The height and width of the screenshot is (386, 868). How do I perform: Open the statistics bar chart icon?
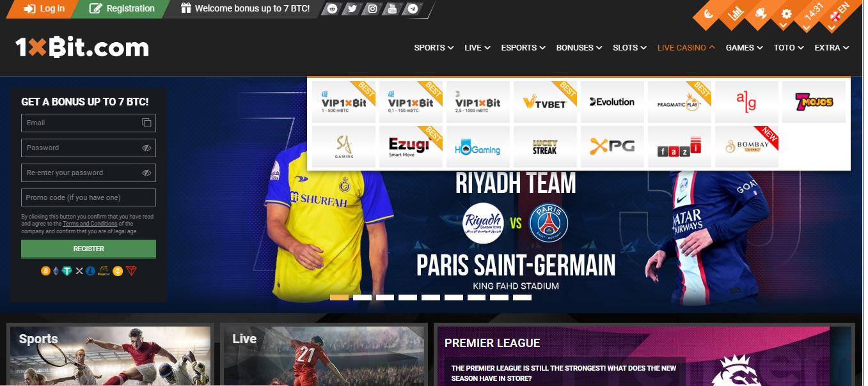point(736,13)
